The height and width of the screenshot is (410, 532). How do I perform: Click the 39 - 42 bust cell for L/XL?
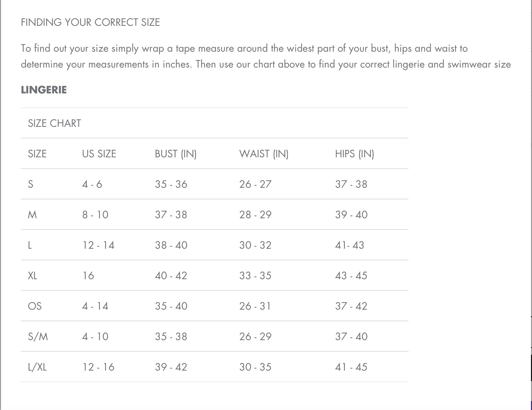[171, 367]
